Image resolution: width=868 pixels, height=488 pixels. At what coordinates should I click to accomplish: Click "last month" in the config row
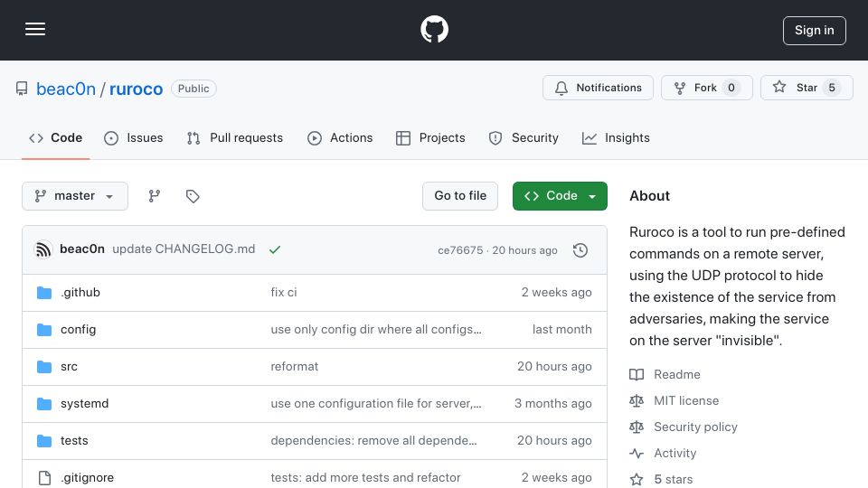tap(561, 329)
